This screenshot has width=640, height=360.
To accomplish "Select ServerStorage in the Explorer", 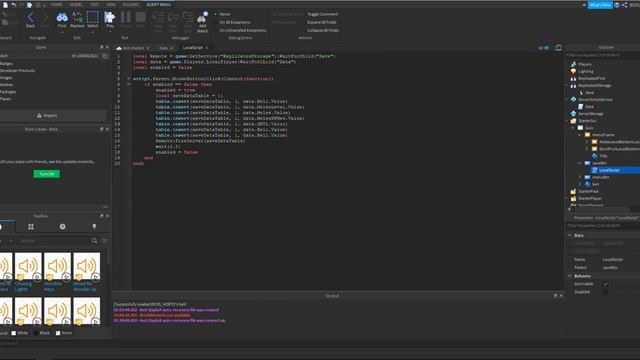I will 591,113.
